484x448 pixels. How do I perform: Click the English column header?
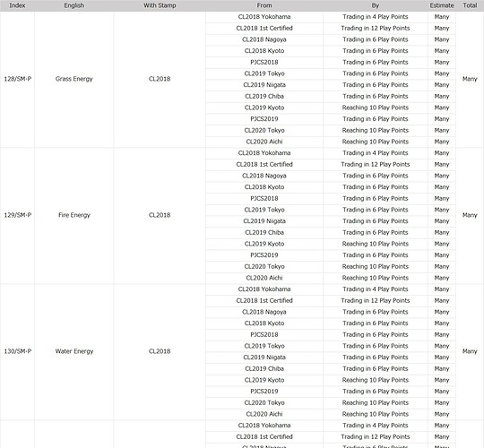pos(74,5)
